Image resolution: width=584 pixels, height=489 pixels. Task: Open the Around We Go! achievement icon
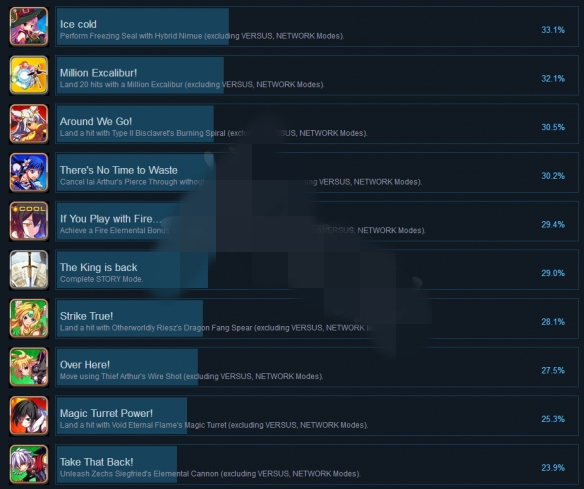29,124
